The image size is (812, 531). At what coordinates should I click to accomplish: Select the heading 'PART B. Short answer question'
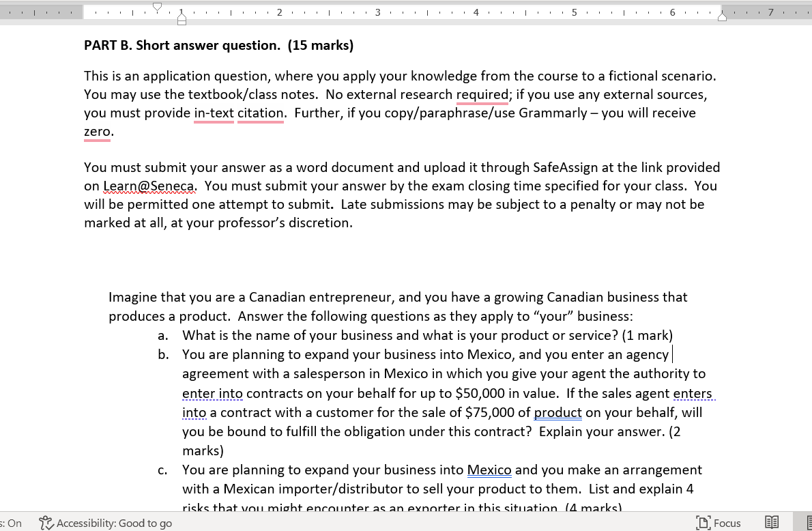pyautogui.click(x=180, y=45)
